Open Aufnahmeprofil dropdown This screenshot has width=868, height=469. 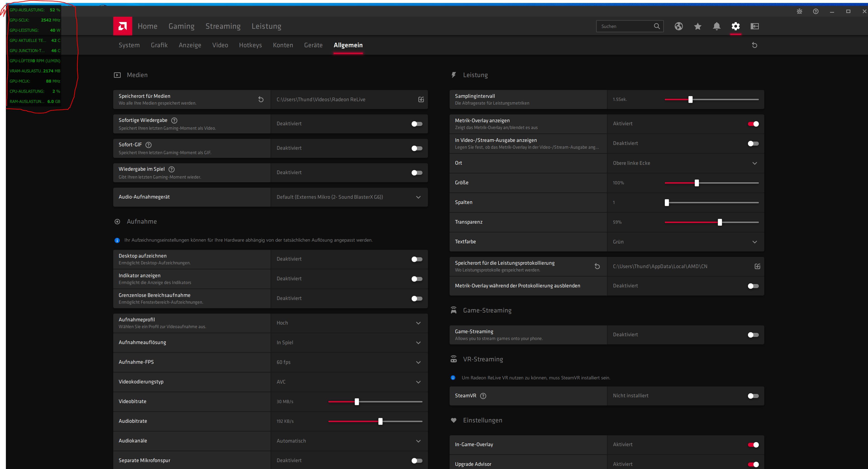(x=349, y=323)
